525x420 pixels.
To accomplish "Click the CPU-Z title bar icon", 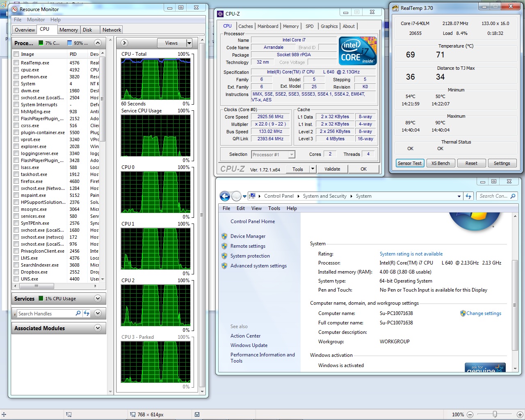I will (220, 14).
